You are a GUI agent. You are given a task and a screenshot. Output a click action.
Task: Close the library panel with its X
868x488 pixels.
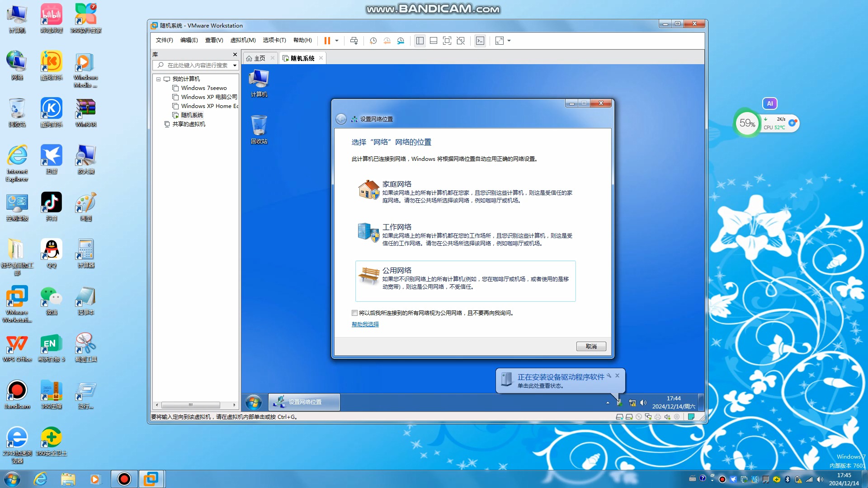[235, 54]
